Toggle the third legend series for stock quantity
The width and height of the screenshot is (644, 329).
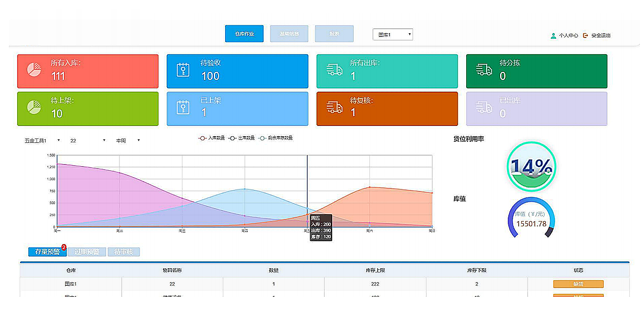[x=276, y=138]
